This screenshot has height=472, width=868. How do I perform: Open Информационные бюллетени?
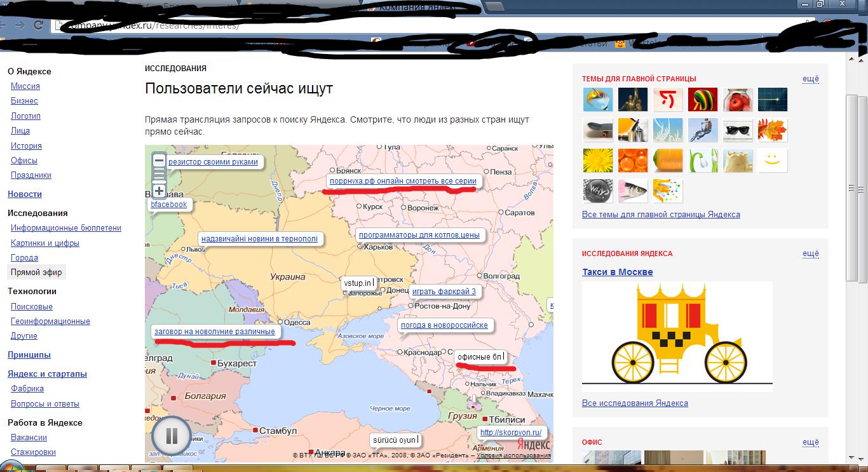coord(66,228)
